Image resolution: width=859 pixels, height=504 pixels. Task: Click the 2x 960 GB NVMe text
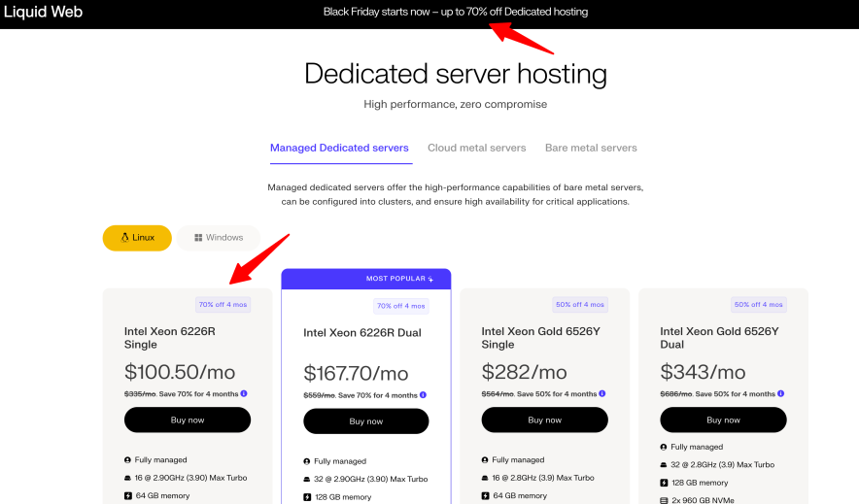pos(703,500)
